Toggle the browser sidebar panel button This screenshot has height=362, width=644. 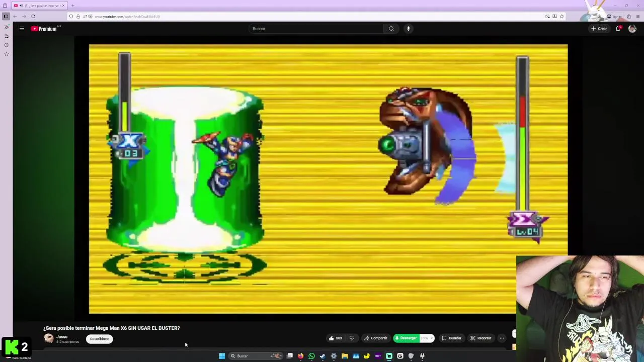click(x=6, y=17)
